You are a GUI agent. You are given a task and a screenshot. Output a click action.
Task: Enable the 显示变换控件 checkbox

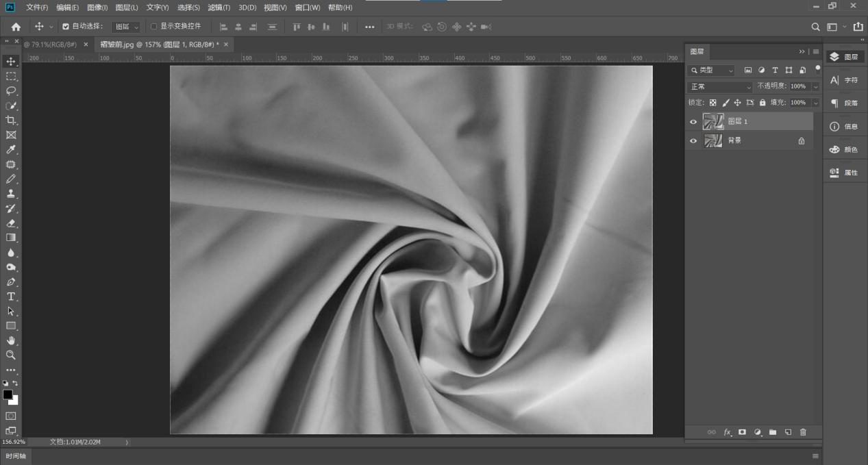[153, 27]
